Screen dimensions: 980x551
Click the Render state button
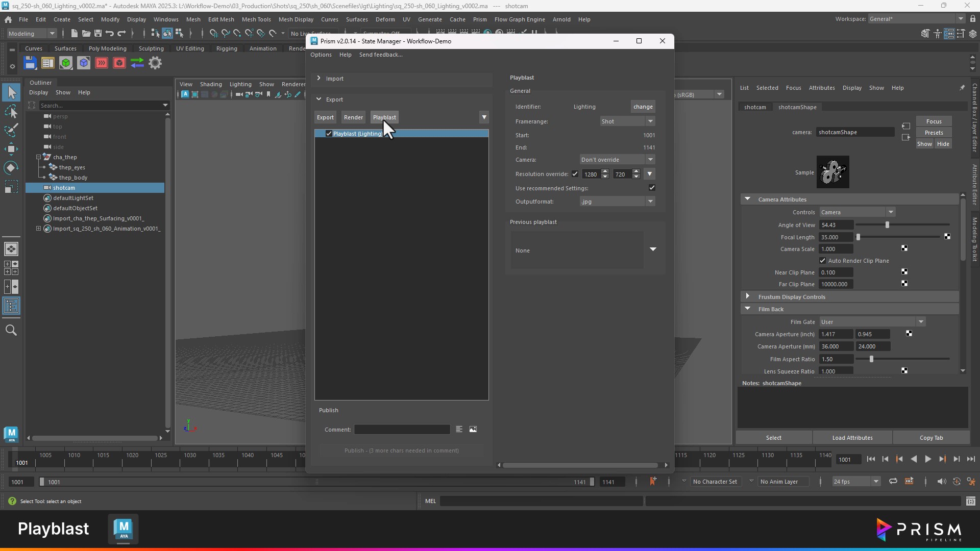[353, 117]
